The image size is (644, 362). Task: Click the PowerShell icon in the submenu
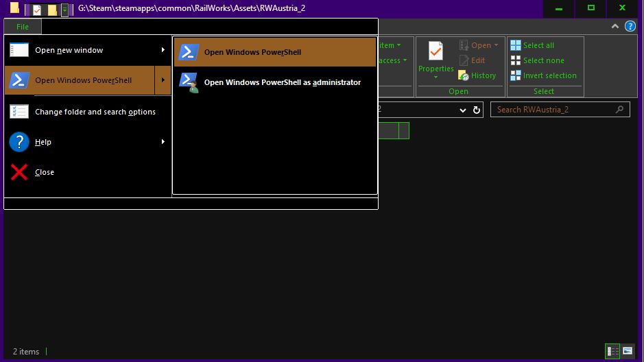pos(189,52)
